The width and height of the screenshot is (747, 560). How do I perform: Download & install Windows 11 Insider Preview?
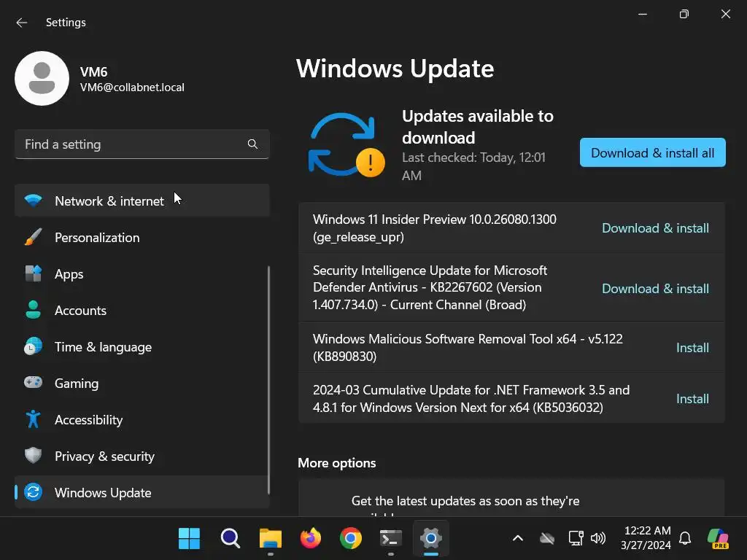(655, 228)
